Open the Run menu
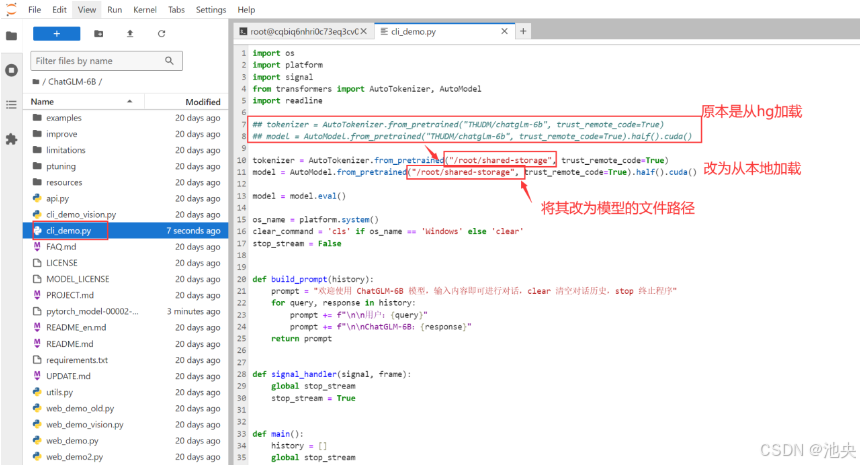The width and height of the screenshot is (860, 465). click(115, 9)
